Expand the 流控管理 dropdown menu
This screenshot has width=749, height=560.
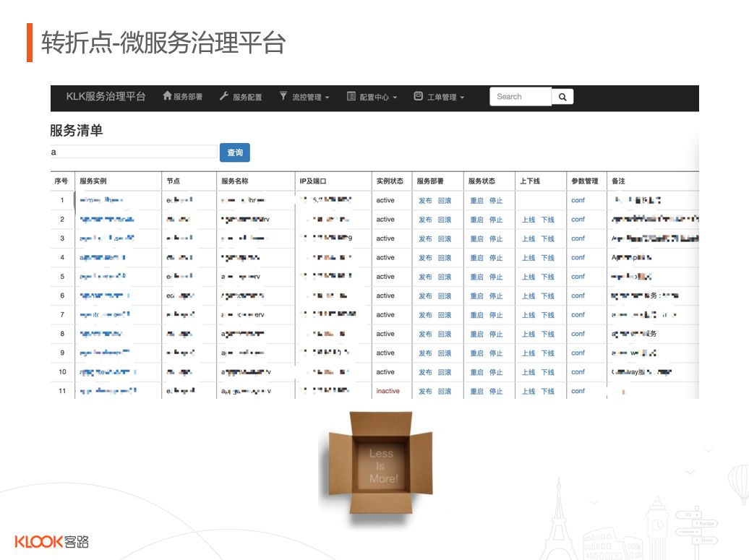tap(304, 96)
